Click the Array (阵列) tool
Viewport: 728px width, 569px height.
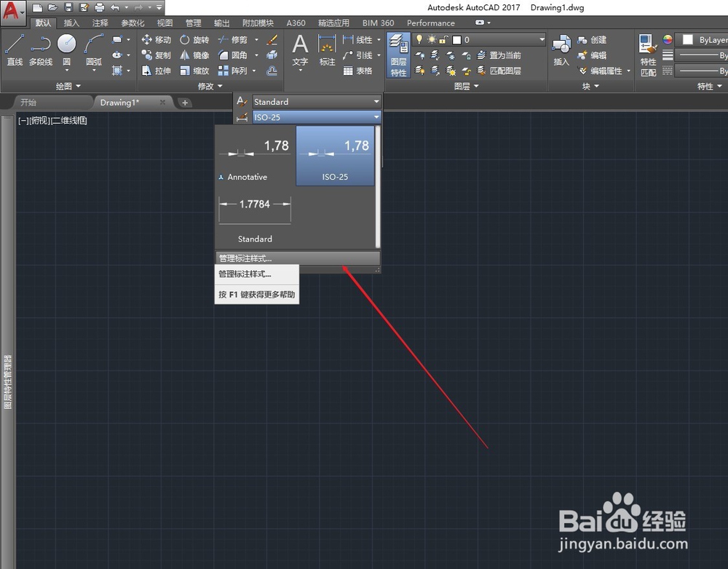233,71
